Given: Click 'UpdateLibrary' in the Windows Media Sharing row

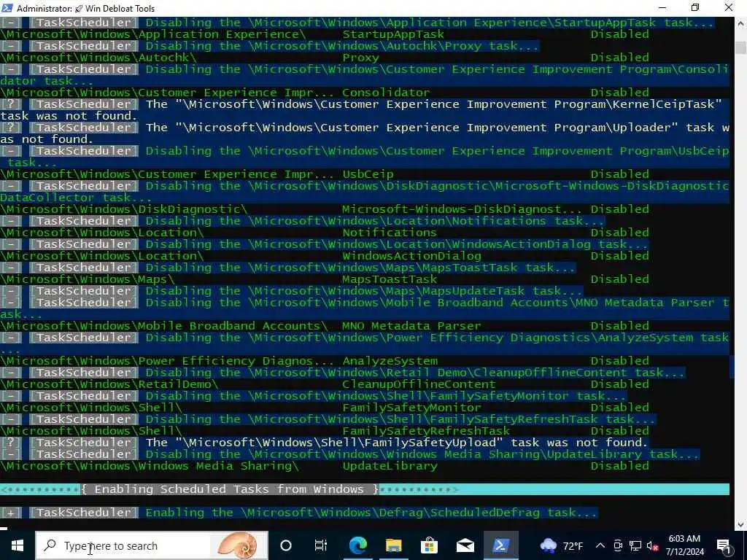Looking at the screenshot, I should tap(390, 466).
